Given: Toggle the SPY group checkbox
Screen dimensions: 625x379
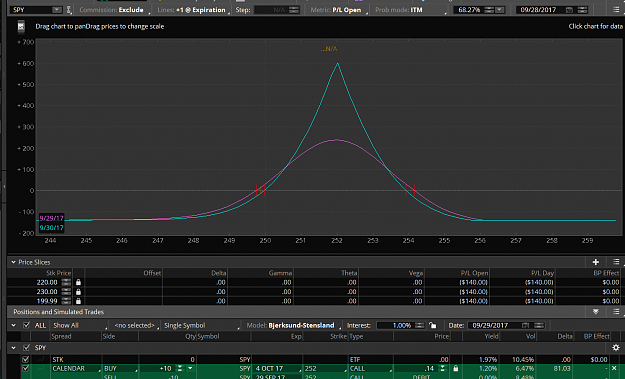Looking at the screenshot, I should (26, 348).
